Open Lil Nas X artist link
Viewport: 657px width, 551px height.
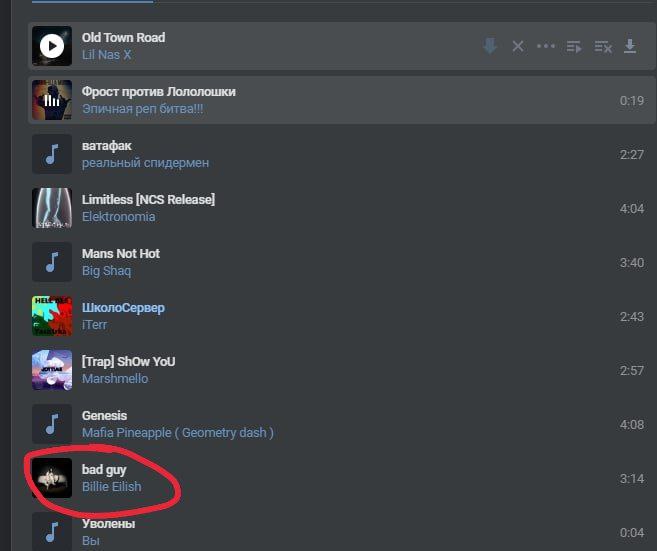pos(106,55)
